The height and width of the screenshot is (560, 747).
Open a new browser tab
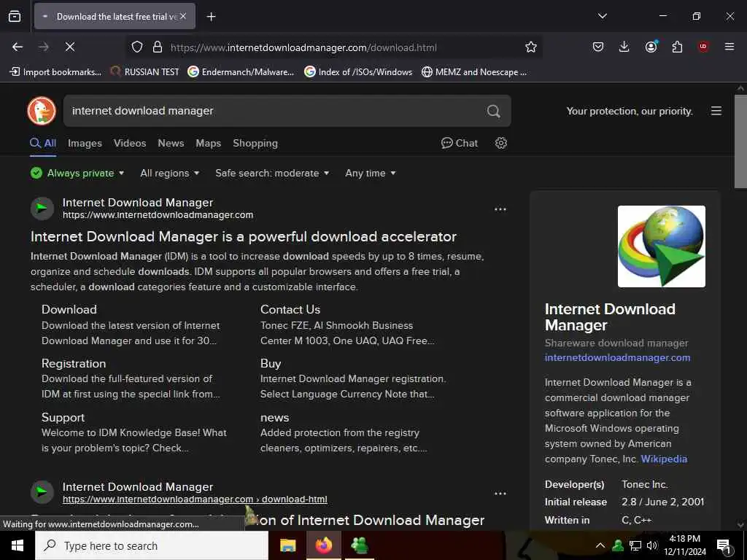(212, 17)
